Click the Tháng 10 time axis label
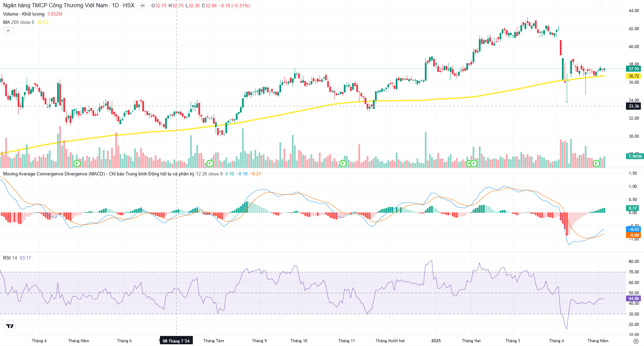644x346 pixels. 299,341
